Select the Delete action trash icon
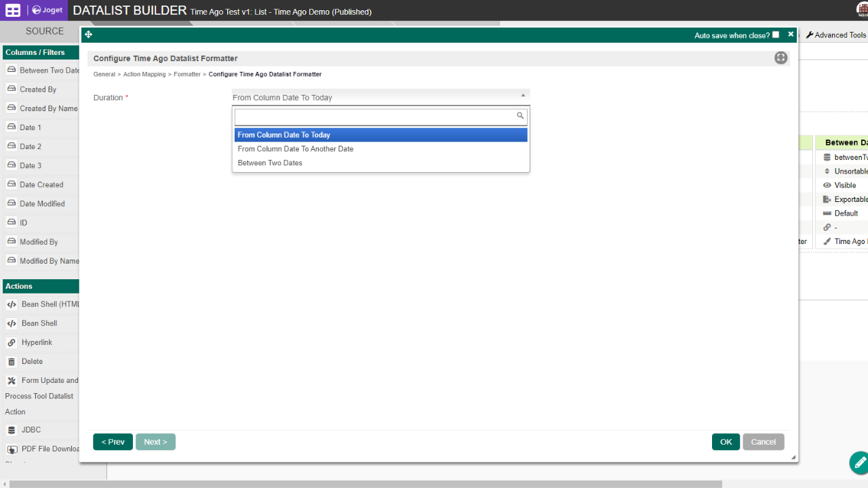This screenshot has width=868, height=488. click(x=12, y=362)
